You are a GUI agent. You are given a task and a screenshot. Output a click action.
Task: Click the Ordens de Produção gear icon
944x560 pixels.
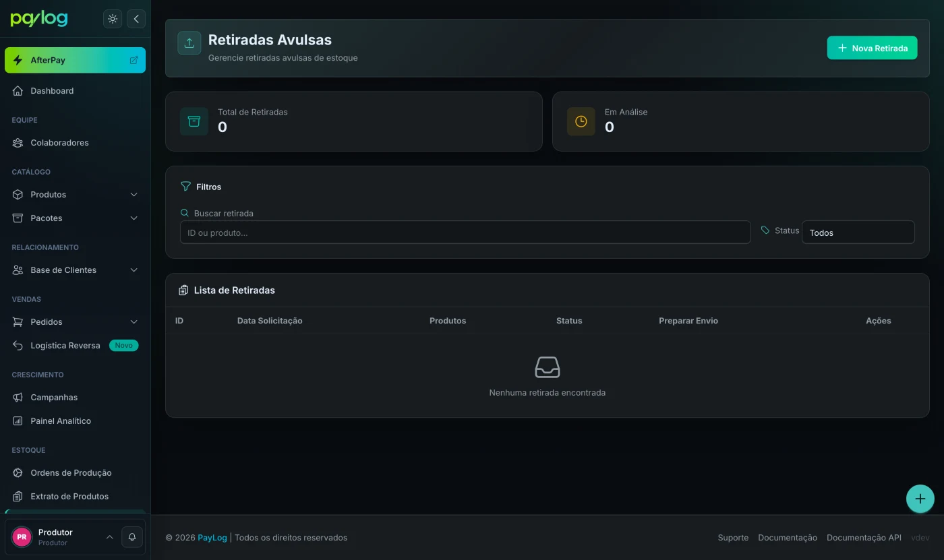[x=18, y=473]
